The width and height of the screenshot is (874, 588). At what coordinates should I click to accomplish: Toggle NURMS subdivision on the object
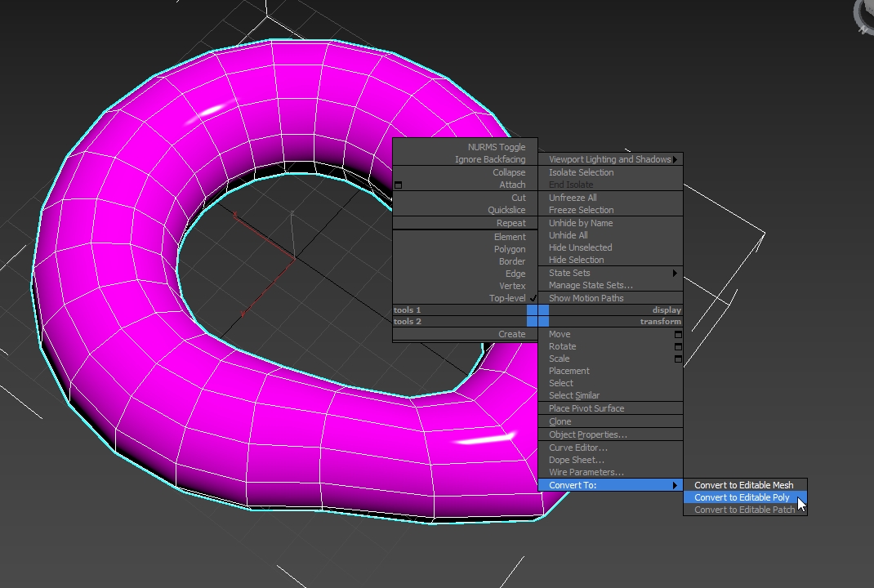point(497,148)
